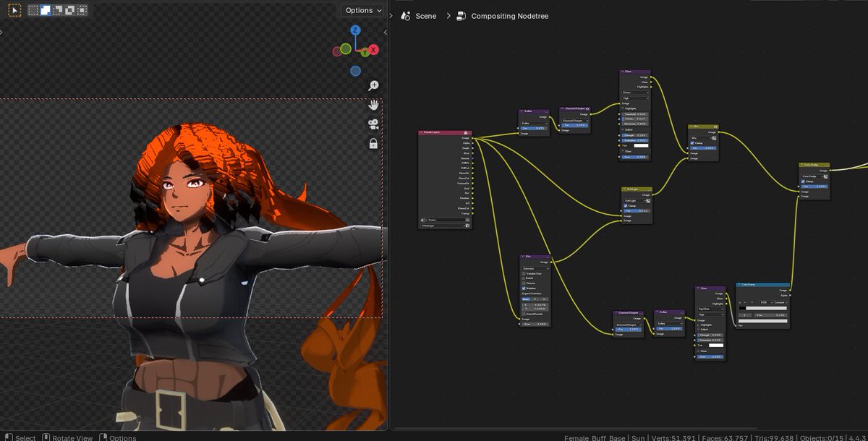
Task: Open the RGB color mode dropdown on Color Ramp
Action: point(766,302)
